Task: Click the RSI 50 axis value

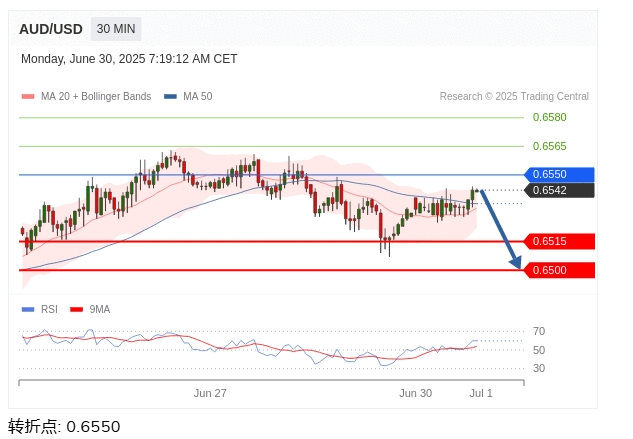Action: coord(539,350)
